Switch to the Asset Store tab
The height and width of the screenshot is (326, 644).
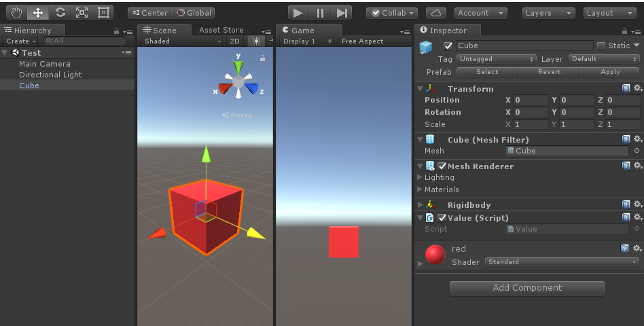(x=221, y=30)
